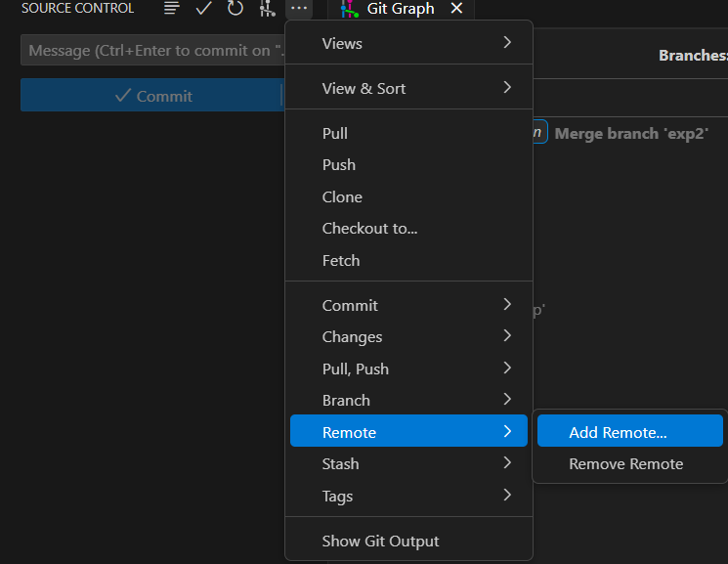Open Git Graph via the header graph icon
This screenshot has width=728, height=564.
(267, 9)
